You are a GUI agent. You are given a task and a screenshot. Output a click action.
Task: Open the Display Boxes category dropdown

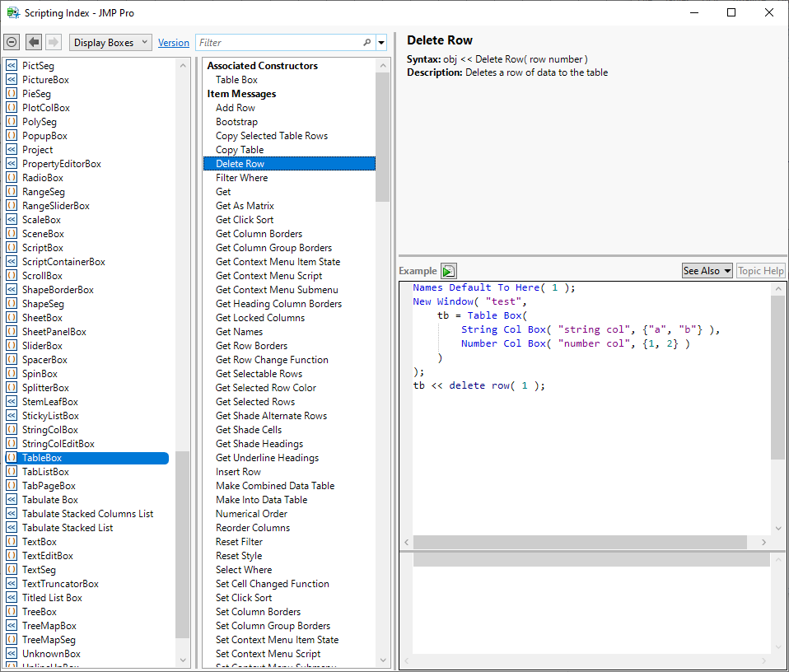point(110,43)
